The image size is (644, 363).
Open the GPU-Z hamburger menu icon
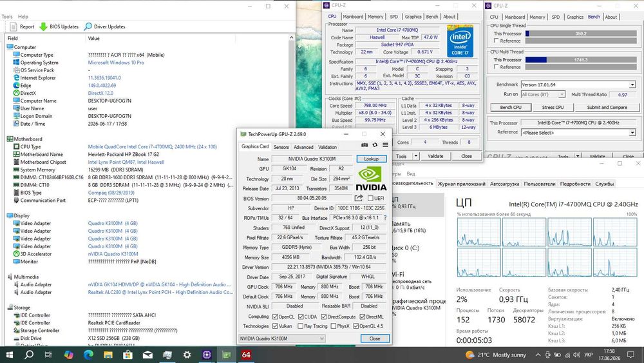385,144
